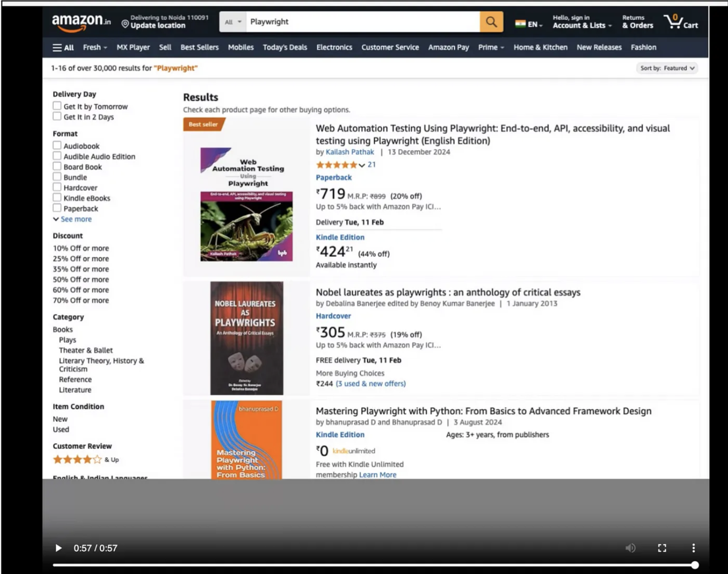Toggle video mute speaker icon
Screen dimensions: 728x574
point(630,548)
